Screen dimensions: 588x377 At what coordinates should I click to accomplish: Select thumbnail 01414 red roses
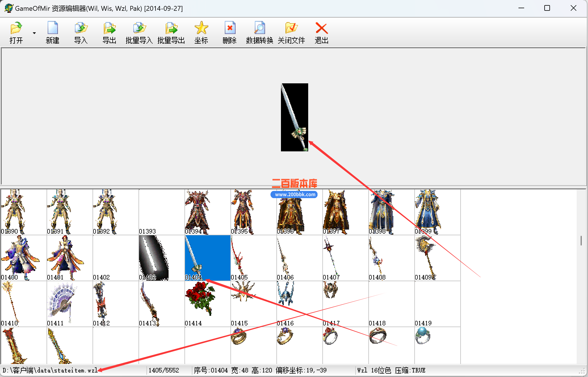pos(208,304)
